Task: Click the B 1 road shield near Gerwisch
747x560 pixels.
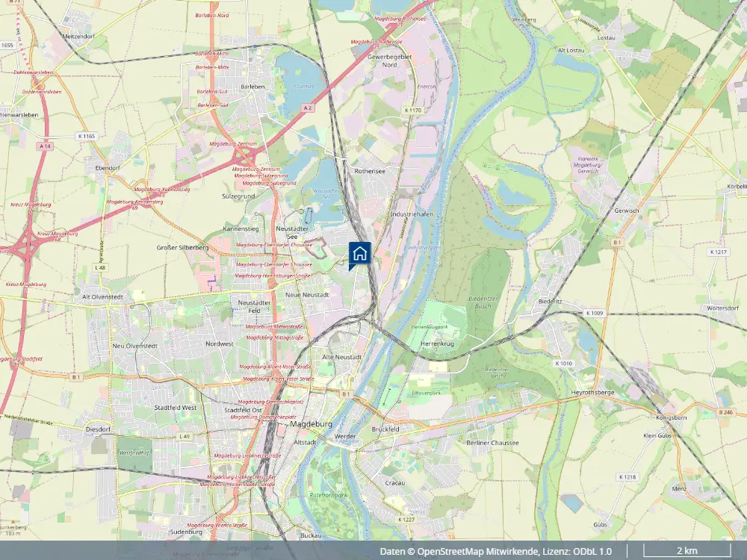Action: point(618,243)
